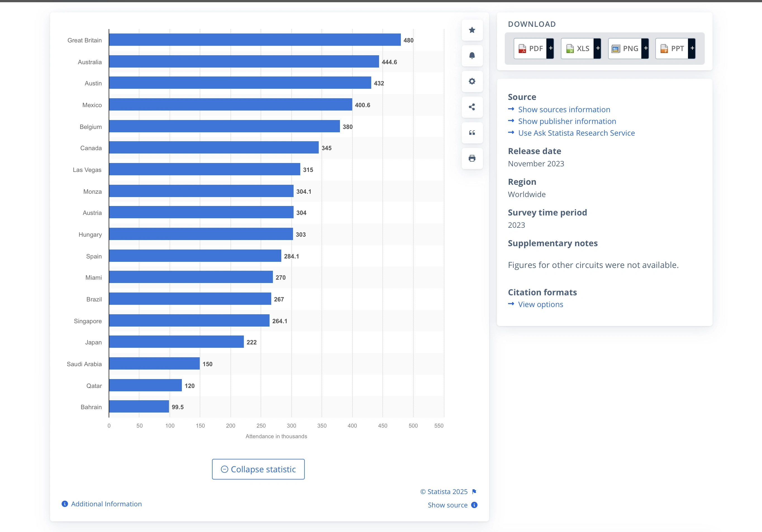Image resolution: width=762 pixels, height=532 pixels.
Task: Download the statistic as PDF
Action: tap(530, 48)
